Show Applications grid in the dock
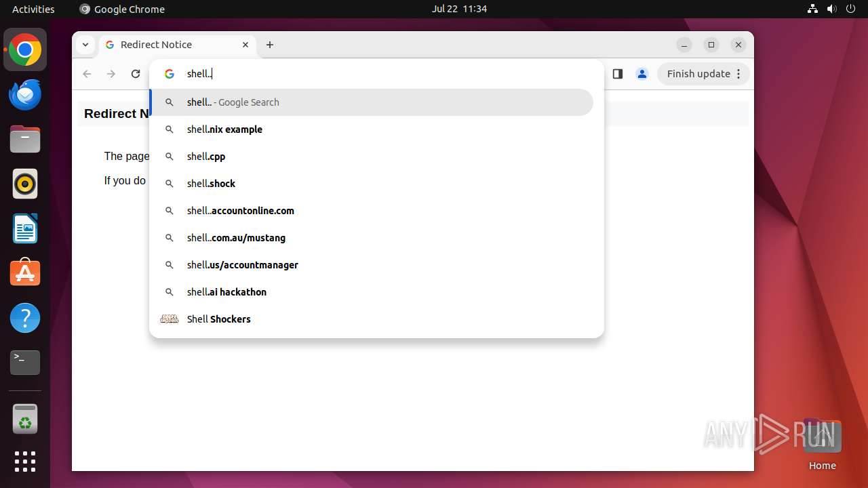 [25, 462]
